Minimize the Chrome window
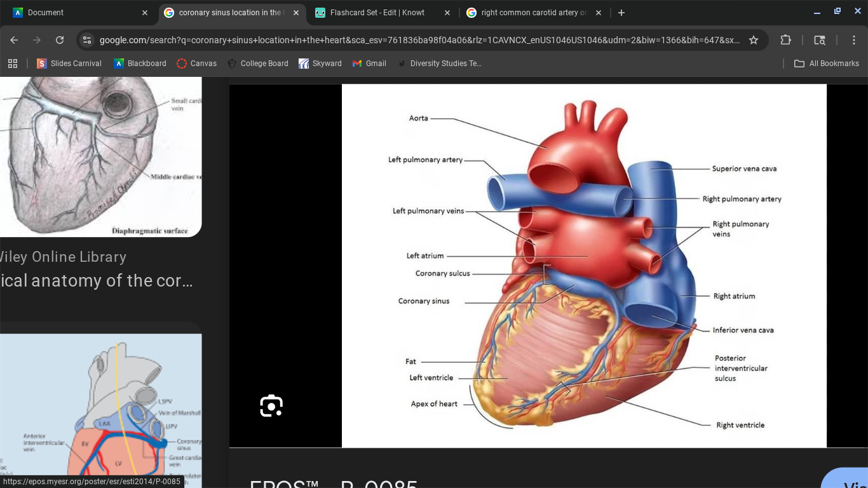The height and width of the screenshot is (488, 868). 817,12
